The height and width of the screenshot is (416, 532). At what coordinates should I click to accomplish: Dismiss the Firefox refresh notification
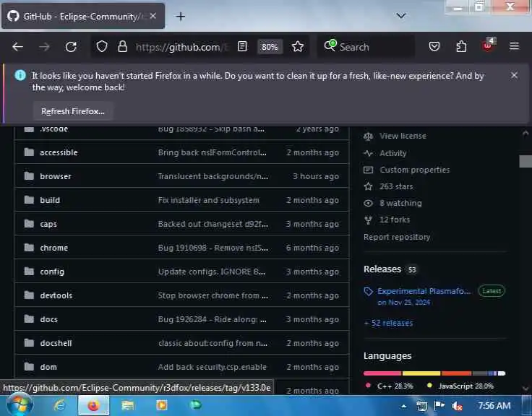(x=514, y=75)
